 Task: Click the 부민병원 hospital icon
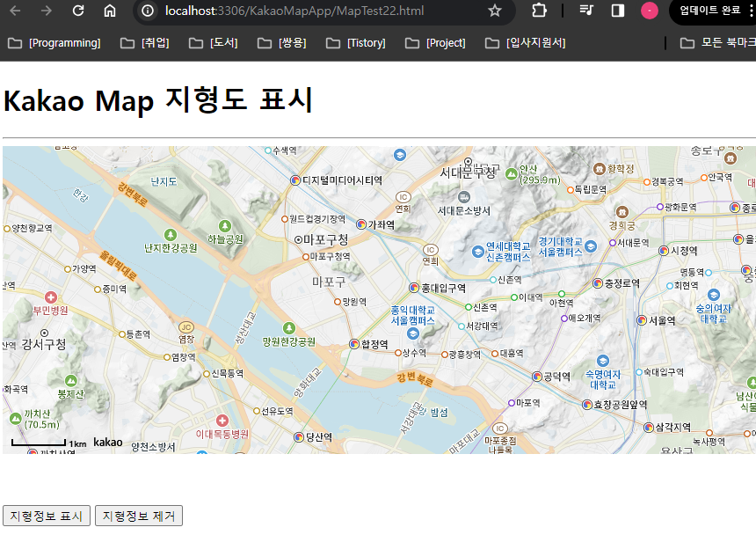click(x=51, y=297)
